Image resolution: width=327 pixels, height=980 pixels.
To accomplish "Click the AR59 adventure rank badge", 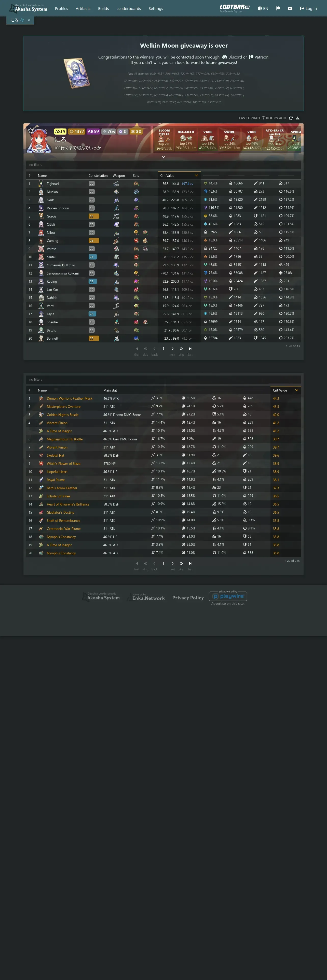I will [x=93, y=132].
